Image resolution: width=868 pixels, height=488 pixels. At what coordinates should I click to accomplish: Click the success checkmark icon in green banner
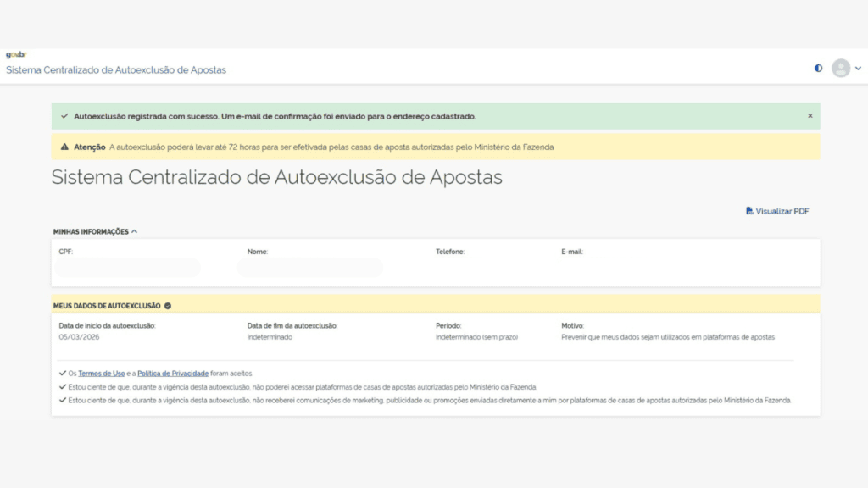coord(64,115)
